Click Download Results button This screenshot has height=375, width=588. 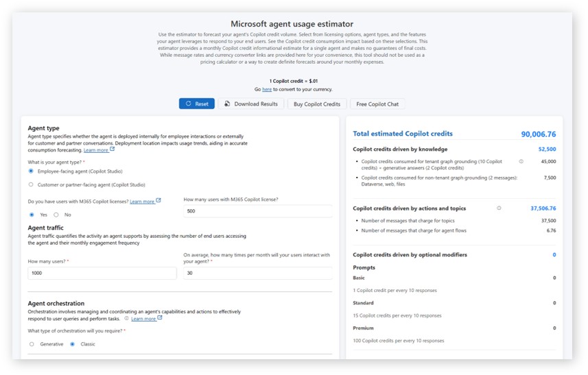click(250, 104)
